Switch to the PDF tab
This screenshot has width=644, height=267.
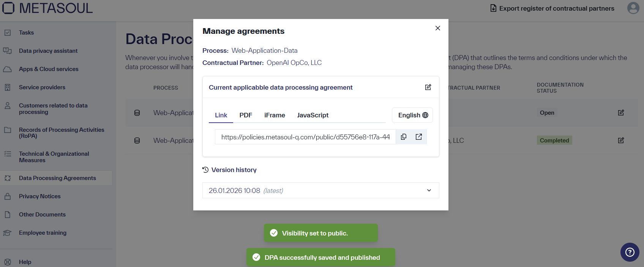click(x=246, y=115)
